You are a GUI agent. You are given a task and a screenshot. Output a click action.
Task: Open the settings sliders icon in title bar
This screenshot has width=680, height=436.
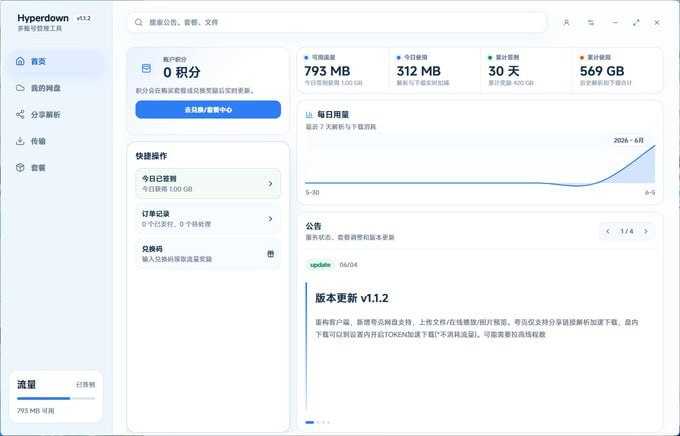point(591,22)
